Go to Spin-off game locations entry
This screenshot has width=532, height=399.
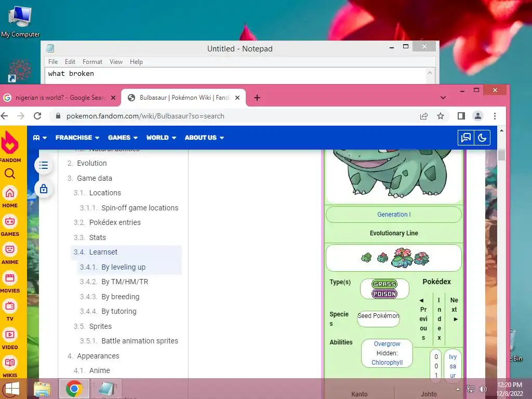pyautogui.click(x=140, y=208)
